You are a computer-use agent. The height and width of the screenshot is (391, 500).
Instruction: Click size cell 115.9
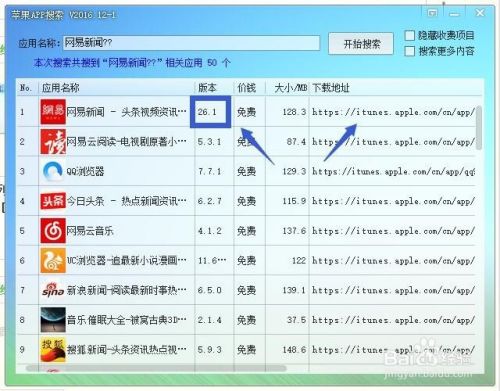tap(294, 201)
